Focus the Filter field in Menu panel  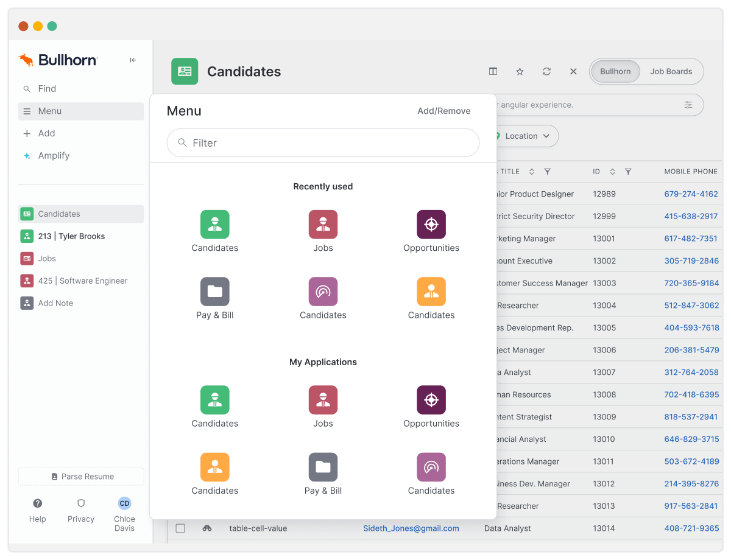tap(323, 142)
